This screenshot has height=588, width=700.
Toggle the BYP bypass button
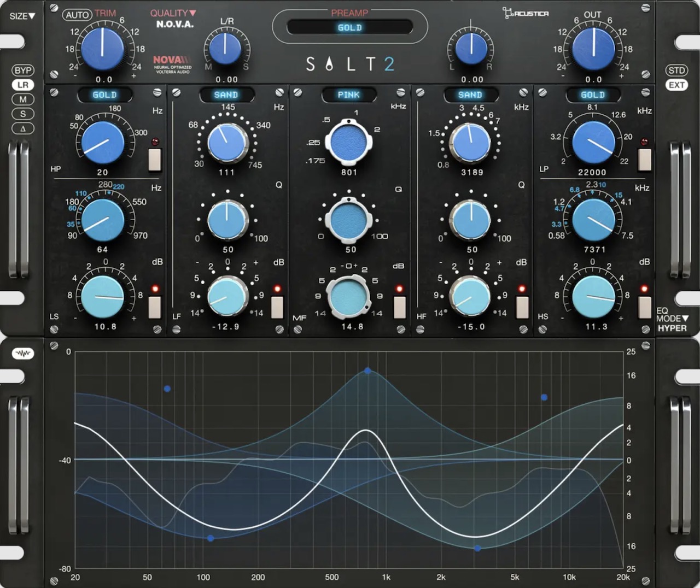point(23,70)
